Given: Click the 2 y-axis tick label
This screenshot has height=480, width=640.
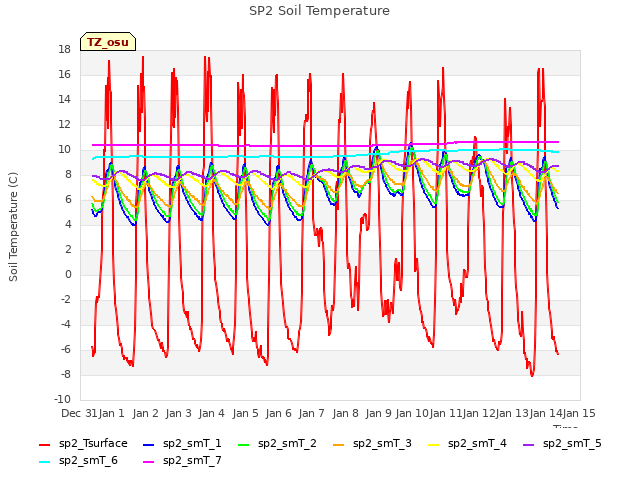Looking at the screenshot, I should coord(68,250).
